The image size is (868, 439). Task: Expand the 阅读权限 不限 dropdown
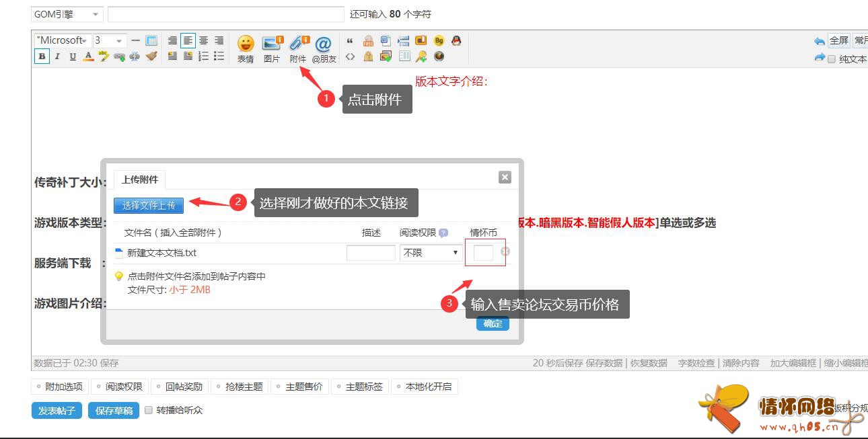[x=431, y=253]
